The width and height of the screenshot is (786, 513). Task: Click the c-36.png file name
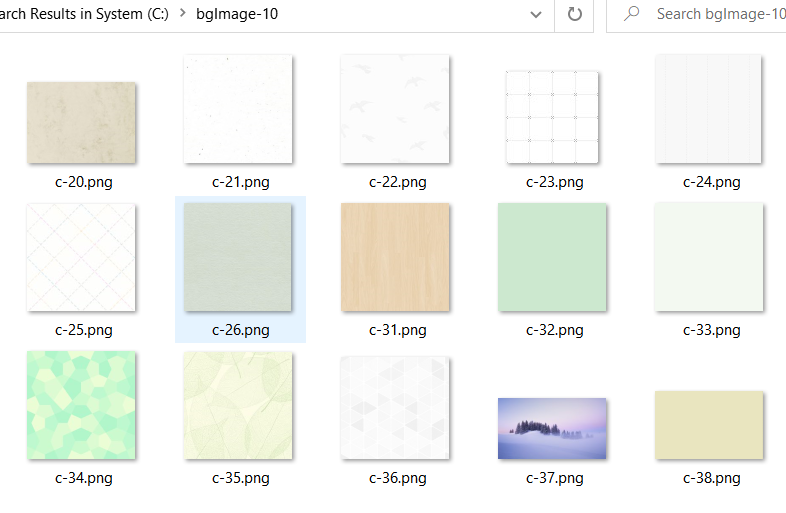click(398, 478)
